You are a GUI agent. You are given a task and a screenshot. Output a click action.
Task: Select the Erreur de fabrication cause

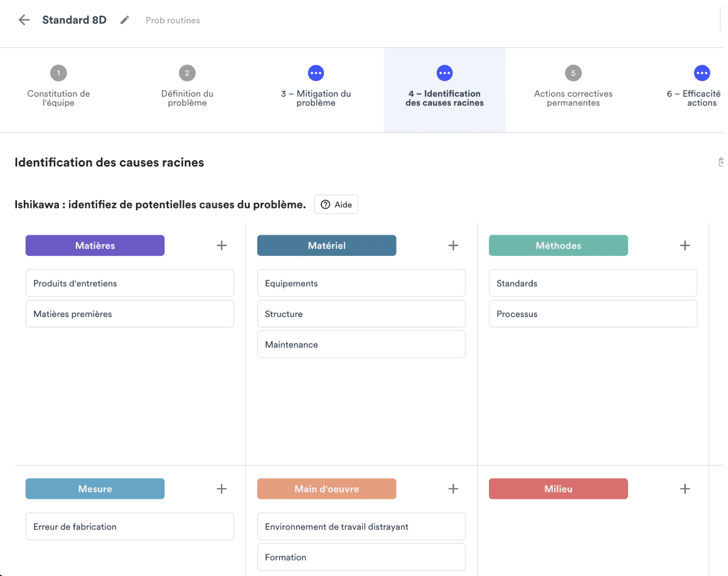[x=129, y=526]
